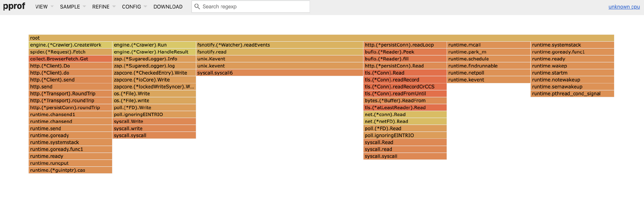Select the fsnotify.(*Watcher).readEvents frame

point(279,45)
